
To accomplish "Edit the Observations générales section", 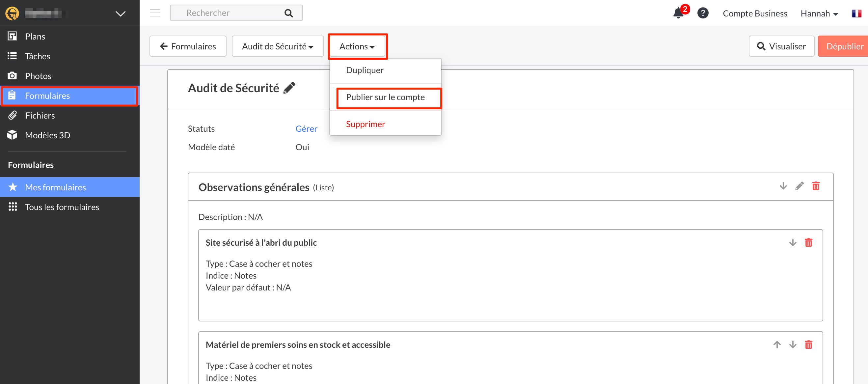I will (x=799, y=186).
